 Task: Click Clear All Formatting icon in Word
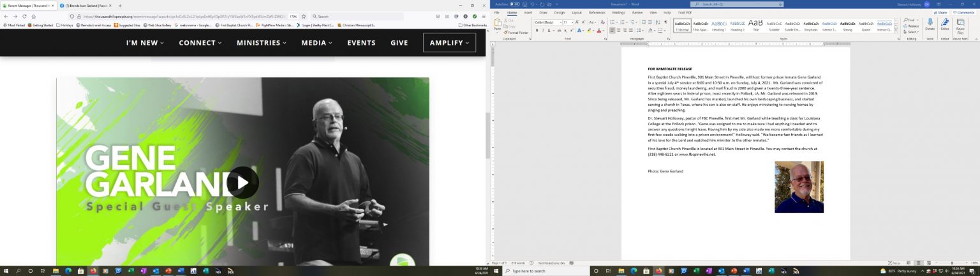coord(602,22)
